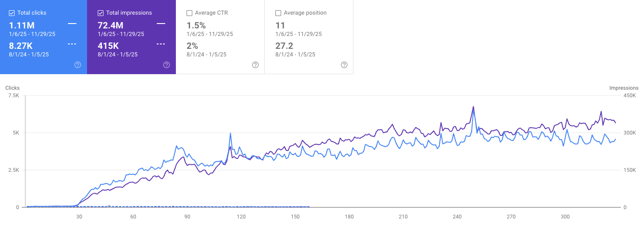Open help icon in Average CTR card
This screenshot has height=230, width=644.
(255, 65)
